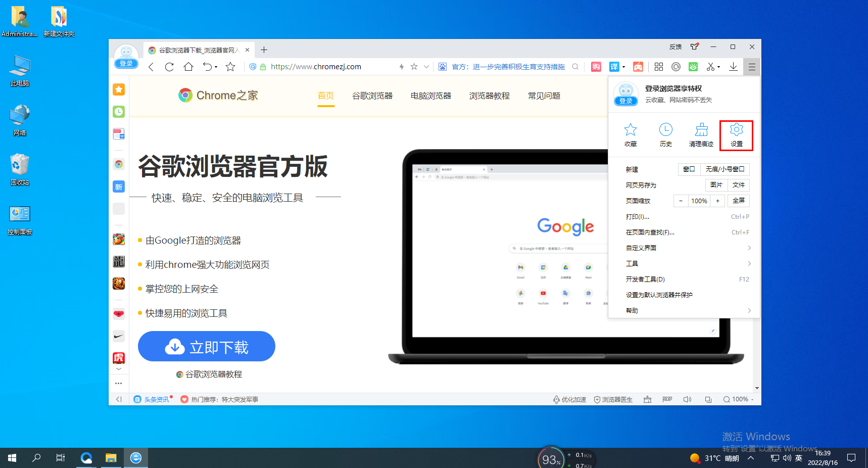Image resolution: width=868 pixels, height=468 pixels.
Task: Click the 立即下载 download button
Action: [x=207, y=346]
